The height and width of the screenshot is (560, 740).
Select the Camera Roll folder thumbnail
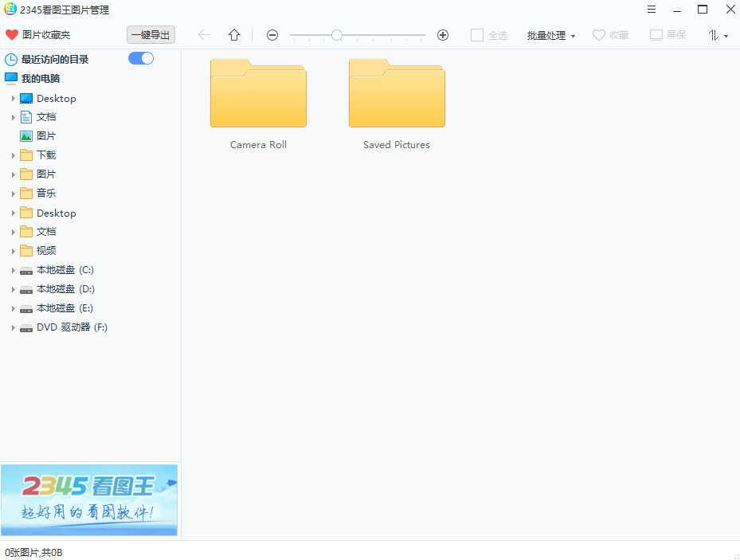tap(258, 93)
